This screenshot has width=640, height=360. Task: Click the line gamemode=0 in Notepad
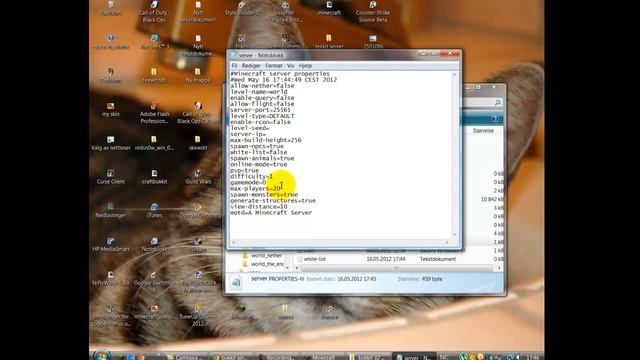[x=248, y=182]
